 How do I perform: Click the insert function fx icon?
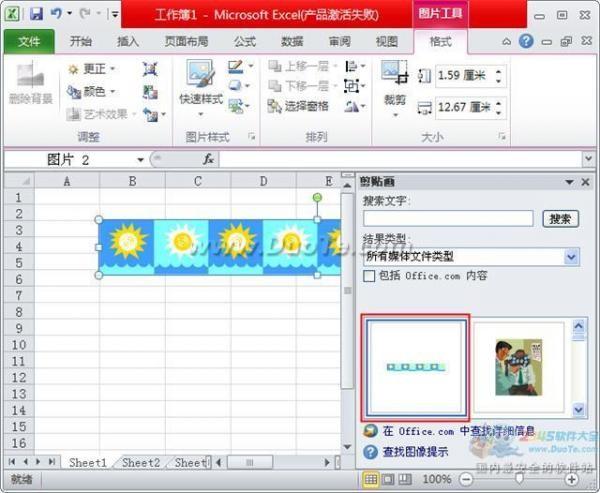(209, 159)
